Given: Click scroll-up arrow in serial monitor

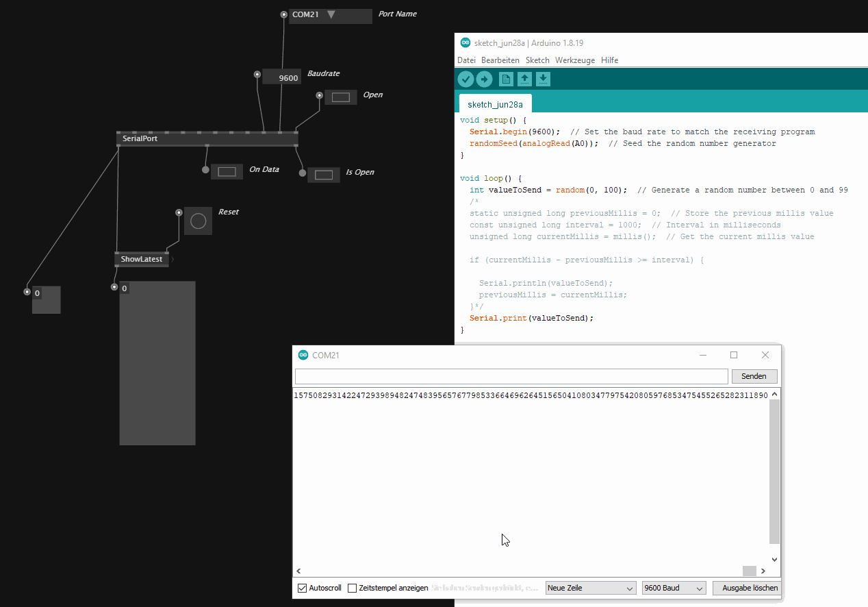Looking at the screenshot, I should point(774,394).
